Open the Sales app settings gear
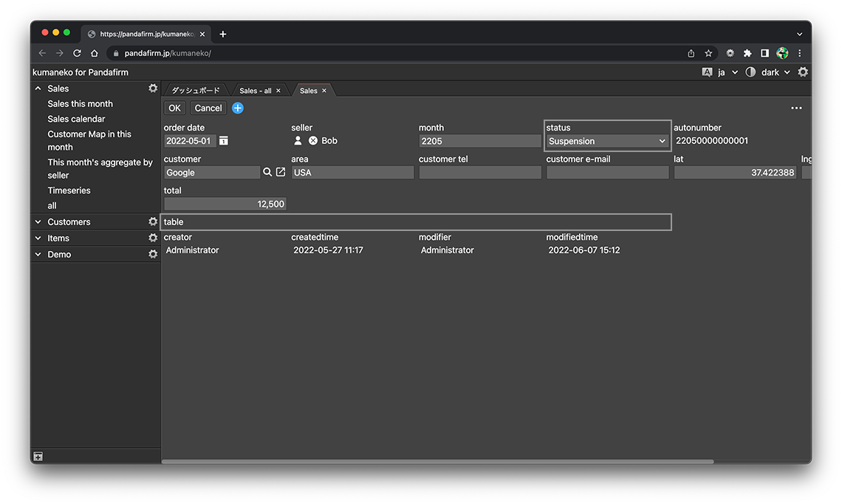842x504 pixels. 153,88
